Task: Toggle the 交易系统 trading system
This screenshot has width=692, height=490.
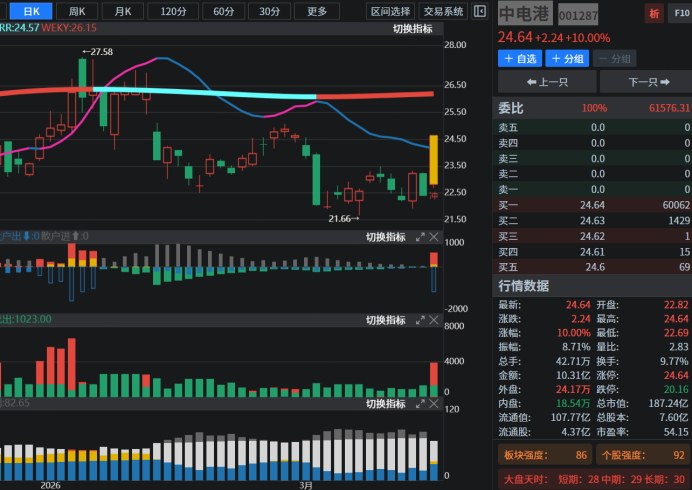Action: coord(443,11)
